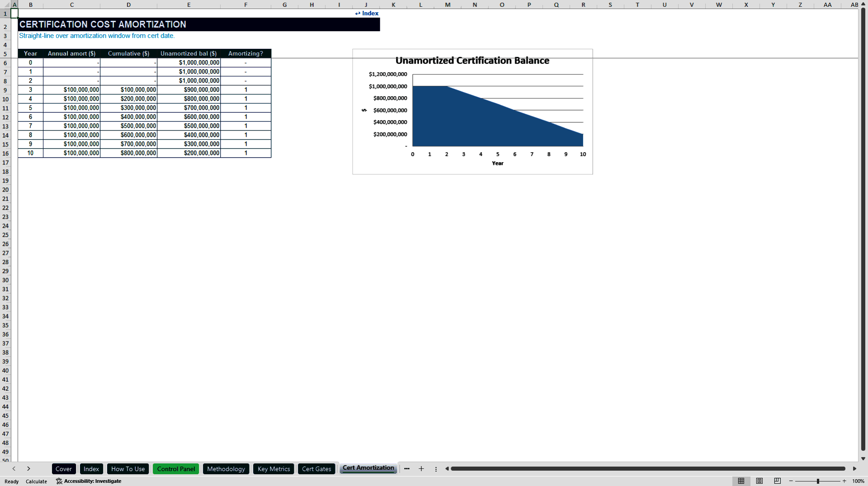Image resolution: width=868 pixels, height=486 pixels.
Task: Click the chart Year axis title
Action: click(498, 163)
